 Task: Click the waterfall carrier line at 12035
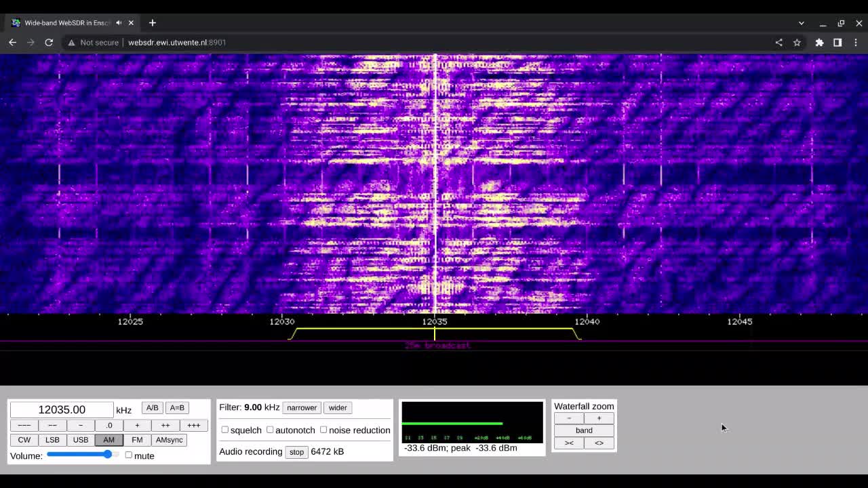pyautogui.click(x=435, y=183)
